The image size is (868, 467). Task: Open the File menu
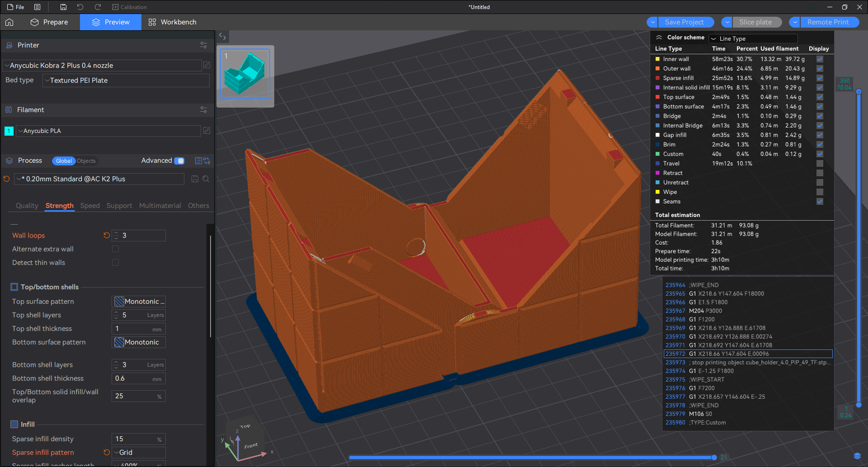(x=16, y=7)
